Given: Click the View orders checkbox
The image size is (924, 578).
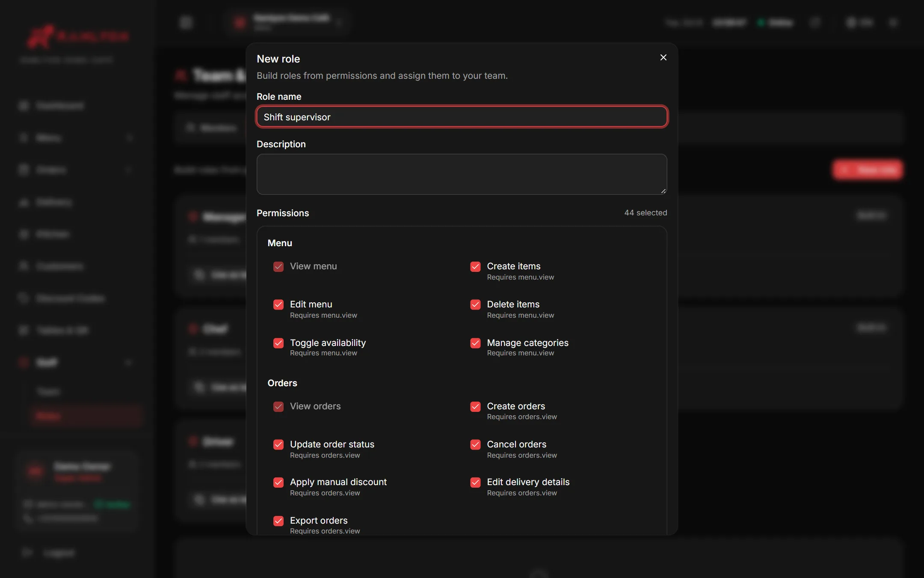Looking at the screenshot, I should pos(278,406).
